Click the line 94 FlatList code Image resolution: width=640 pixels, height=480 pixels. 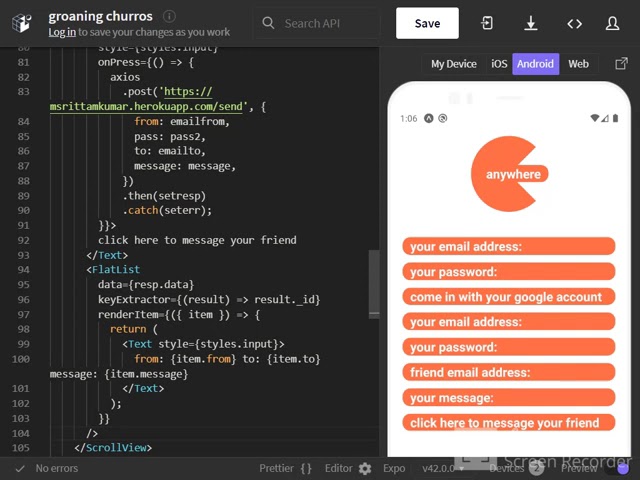113,269
